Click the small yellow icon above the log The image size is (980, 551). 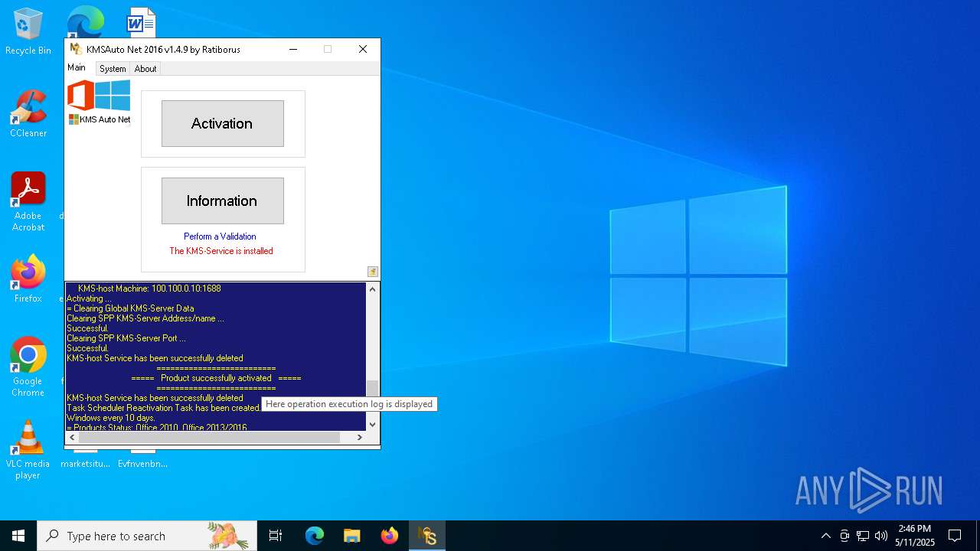(373, 272)
